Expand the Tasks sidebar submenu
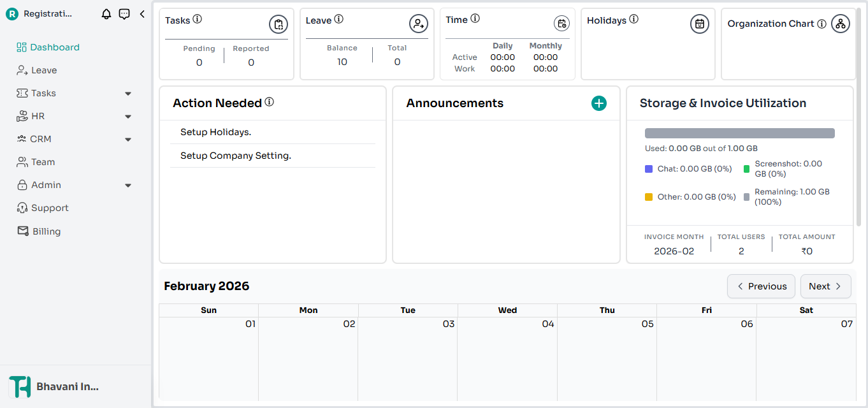Image resolution: width=868 pixels, height=408 pixels. 128,94
